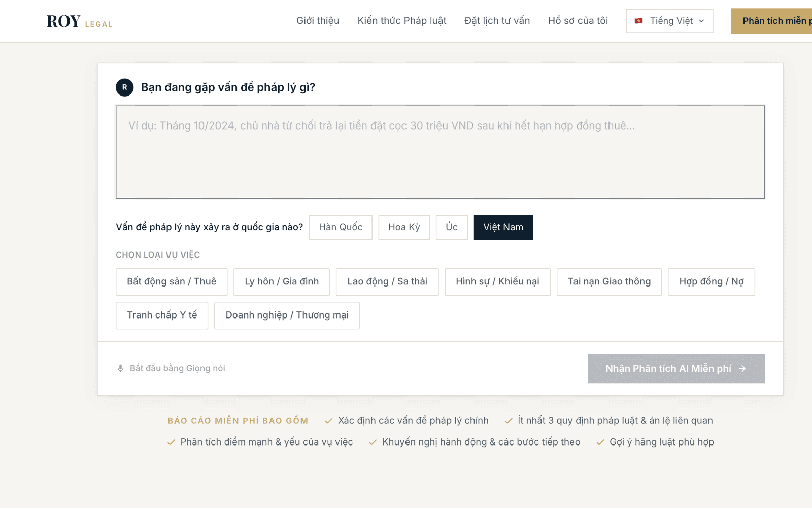Click Nhận Phân tích AI Miễn phí
812x508 pixels.
click(x=676, y=369)
